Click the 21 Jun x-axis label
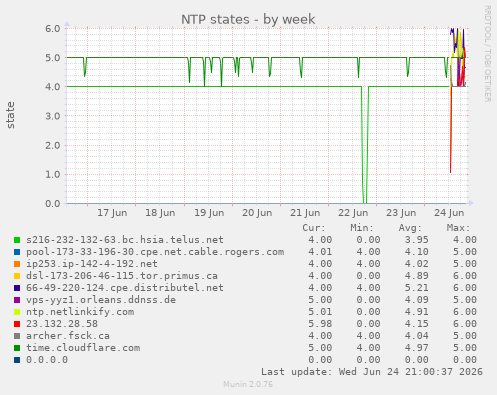 pos(305,213)
